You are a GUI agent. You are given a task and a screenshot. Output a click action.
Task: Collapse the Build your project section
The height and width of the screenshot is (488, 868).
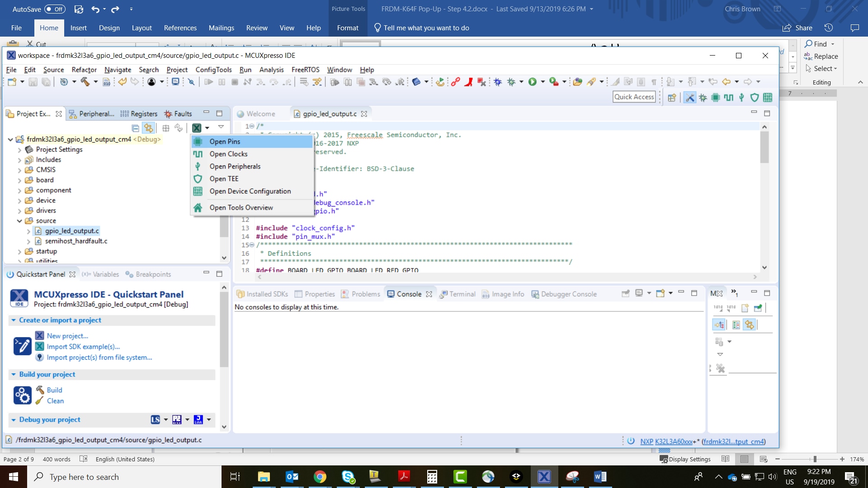[14, 375]
